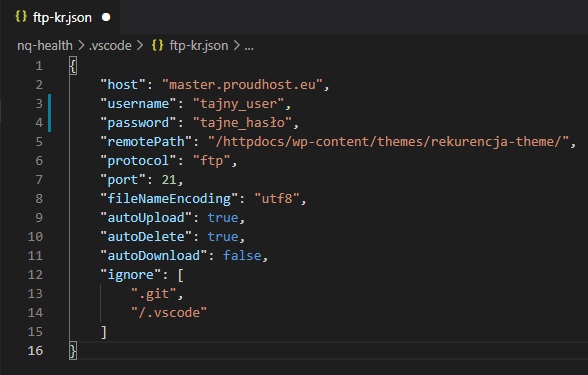Click the "tajne_hasło" value

pyautogui.click(x=243, y=123)
